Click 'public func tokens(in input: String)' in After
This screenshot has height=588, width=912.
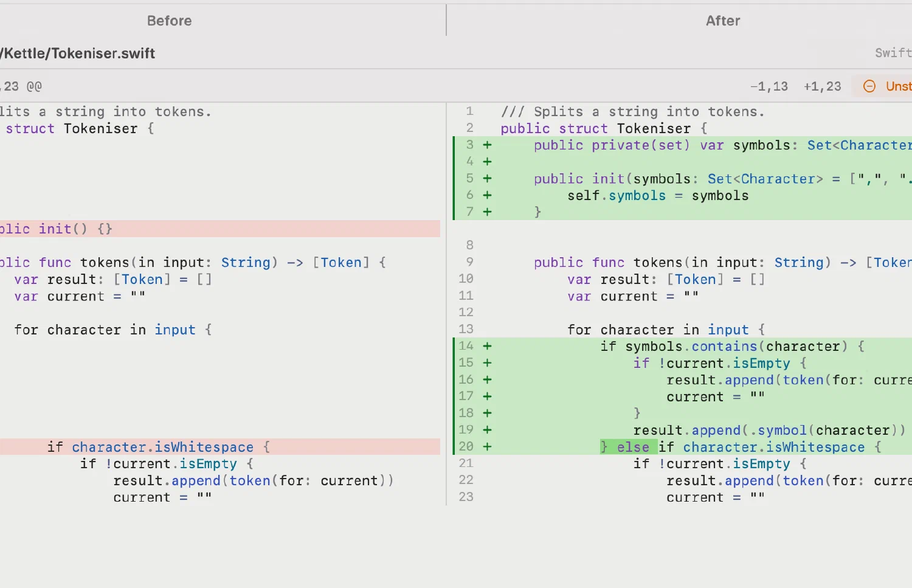pyautogui.click(x=682, y=263)
